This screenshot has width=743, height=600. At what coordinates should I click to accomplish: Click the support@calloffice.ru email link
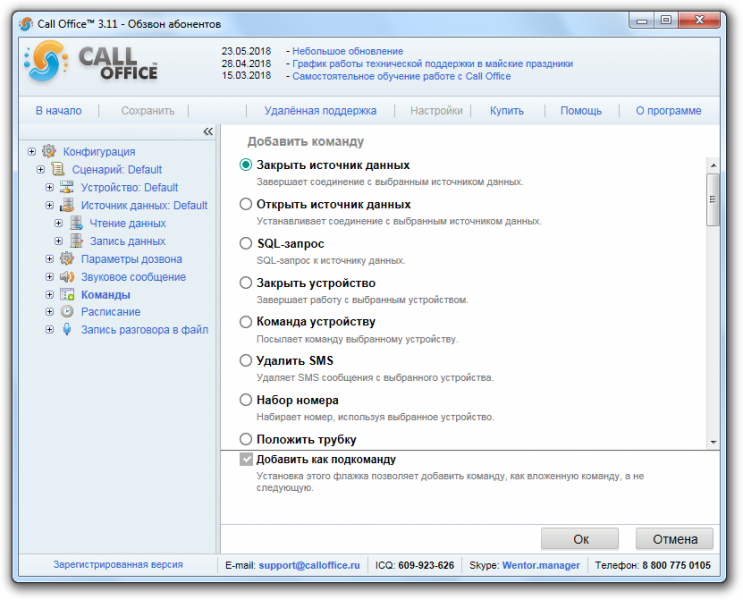click(309, 565)
